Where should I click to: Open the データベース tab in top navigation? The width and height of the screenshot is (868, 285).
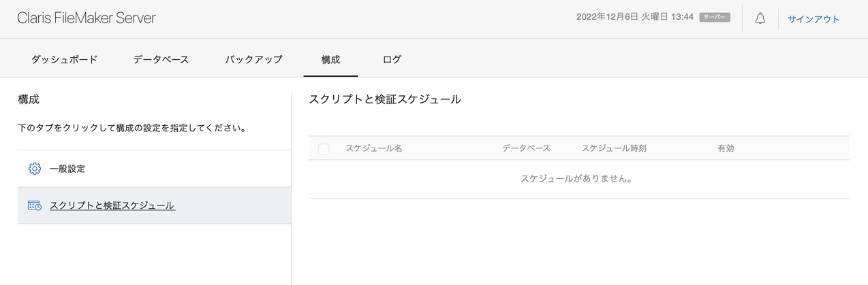point(161,59)
